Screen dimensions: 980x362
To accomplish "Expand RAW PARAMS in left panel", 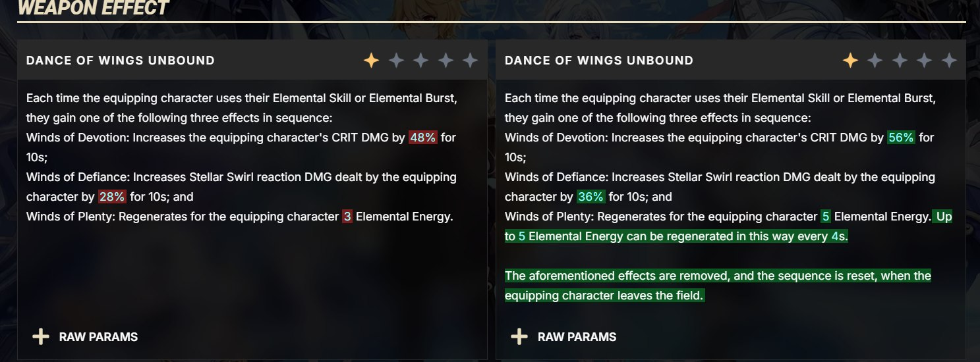I will (85, 337).
